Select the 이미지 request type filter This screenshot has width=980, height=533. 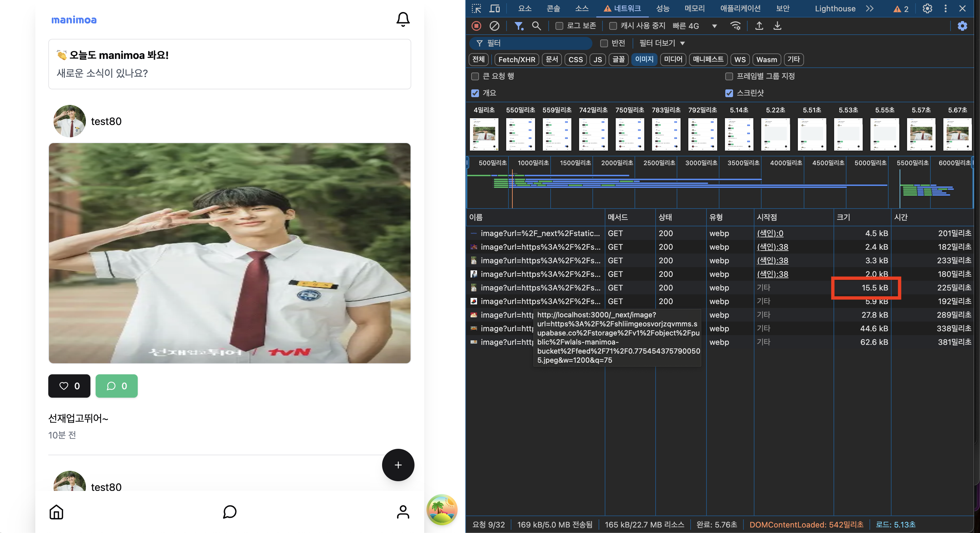tap(644, 59)
